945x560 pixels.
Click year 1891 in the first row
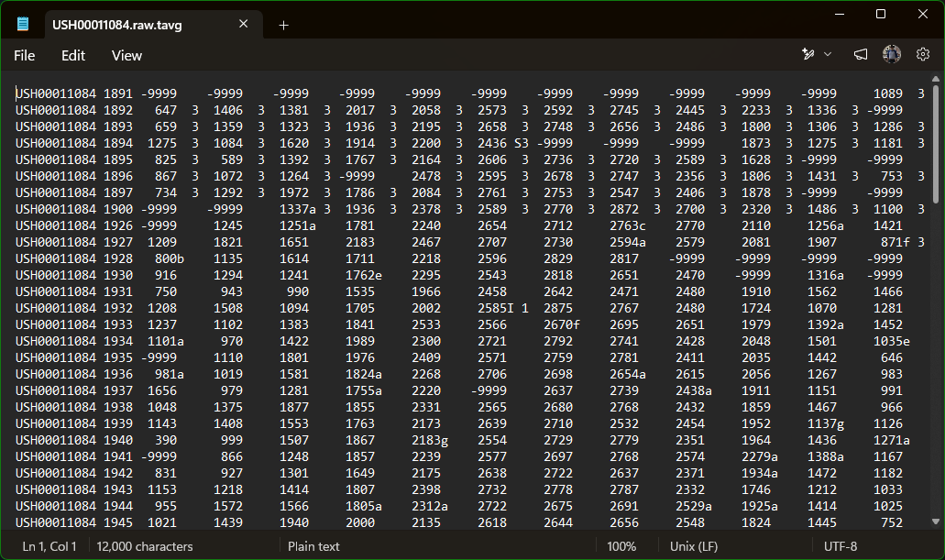coord(118,93)
